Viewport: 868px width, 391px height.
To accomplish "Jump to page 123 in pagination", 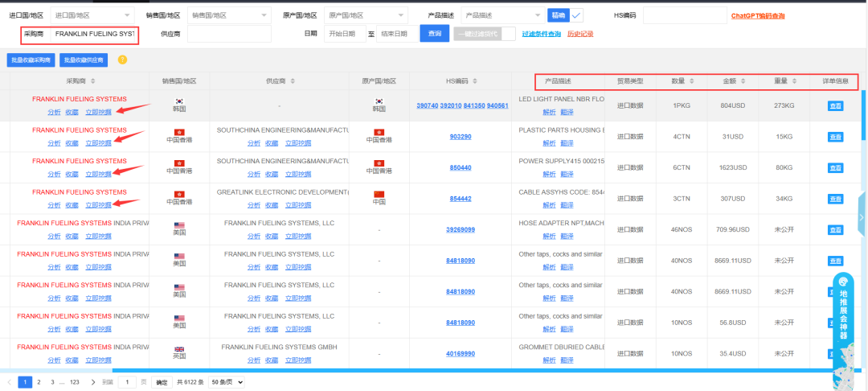I will pos(75,382).
